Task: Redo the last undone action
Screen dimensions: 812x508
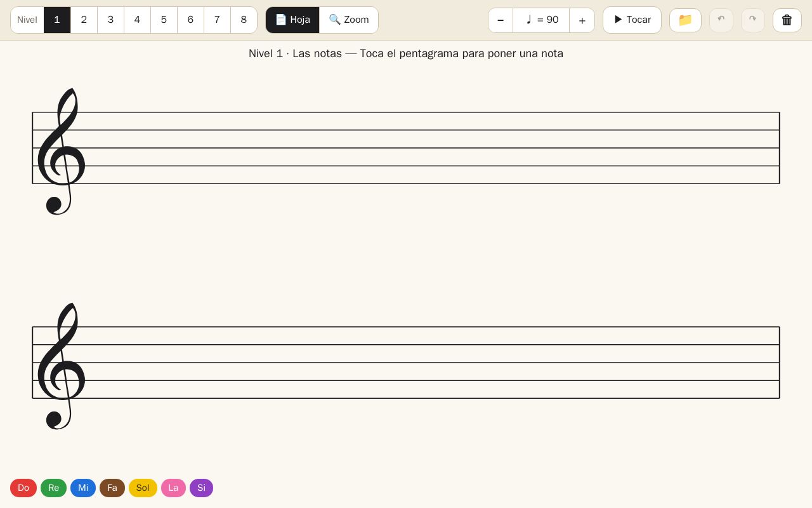Action: (x=753, y=20)
